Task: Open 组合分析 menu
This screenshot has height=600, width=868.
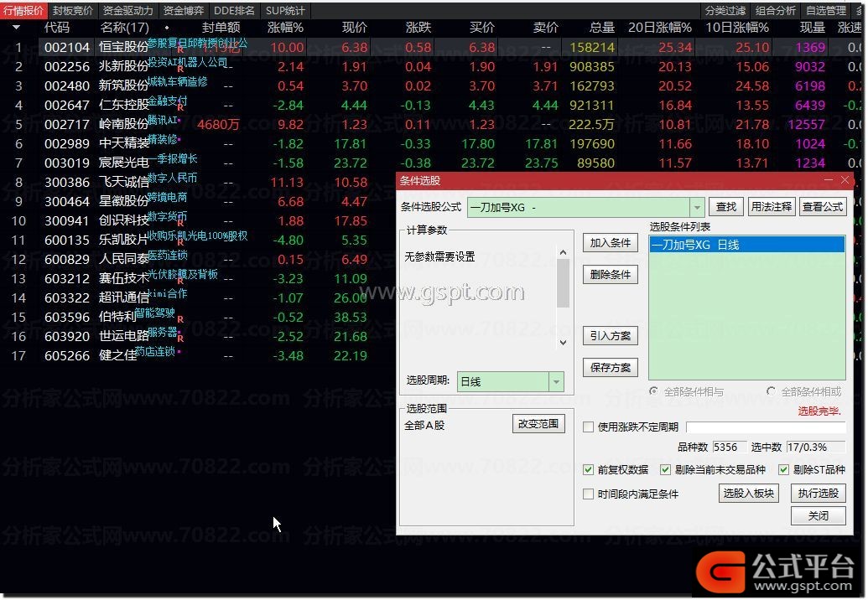Action: coord(776,11)
